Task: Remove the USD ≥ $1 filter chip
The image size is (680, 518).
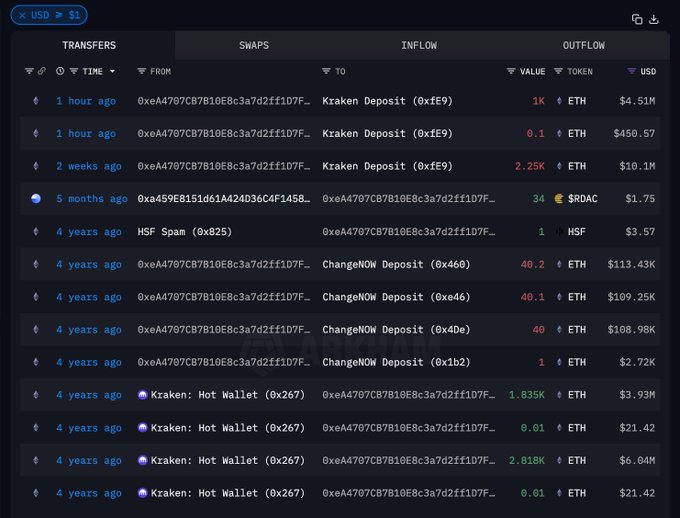Action: pos(23,15)
